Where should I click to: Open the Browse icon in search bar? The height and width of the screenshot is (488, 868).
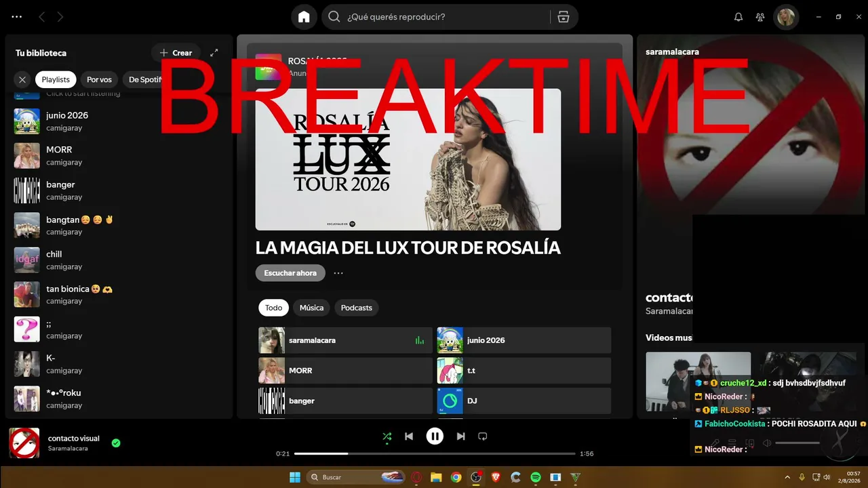click(564, 17)
